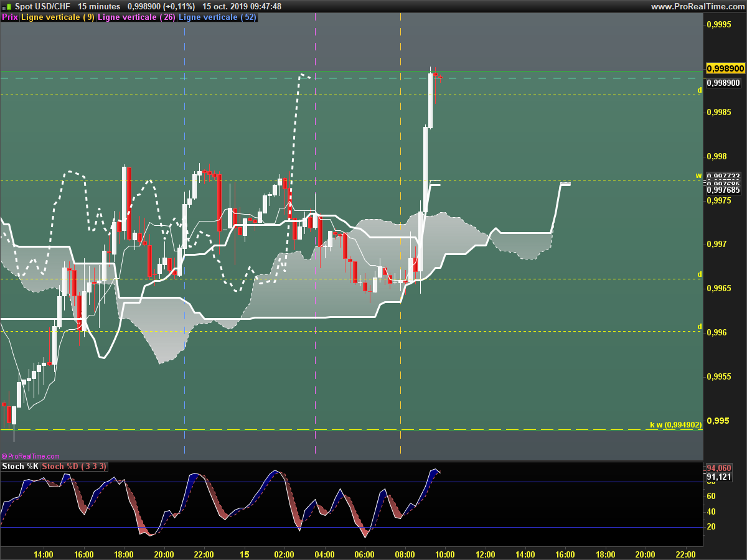
Task: Click the Spot USD/CHF instrument title
Action: click(42, 6)
